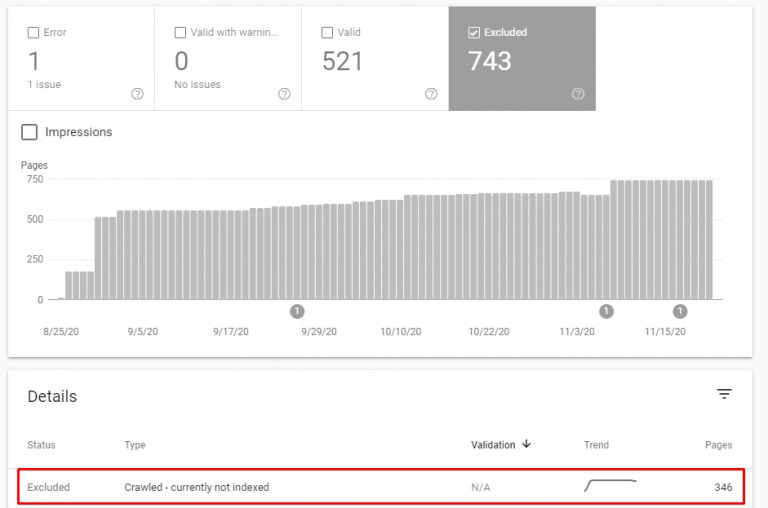Open 'Crawled - currently not indexed' row
This screenshot has width=768, height=508.
[197, 488]
